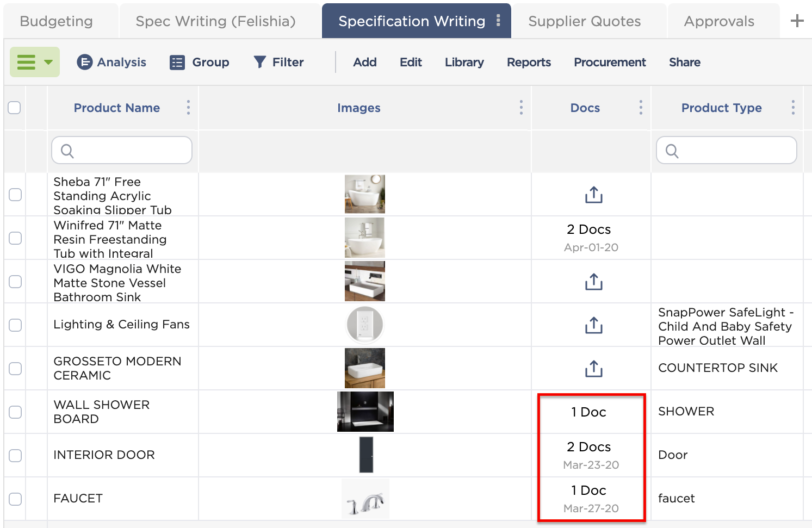The width and height of the screenshot is (812, 528).
Task: Click the Product Name search field
Action: point(122,150)
